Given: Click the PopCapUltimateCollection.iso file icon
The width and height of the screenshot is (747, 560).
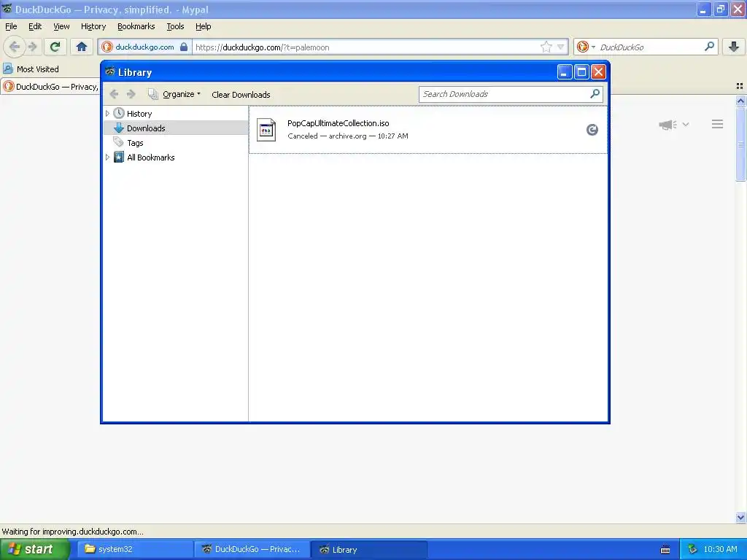Looking at the screenshot, I should point(266,130).
